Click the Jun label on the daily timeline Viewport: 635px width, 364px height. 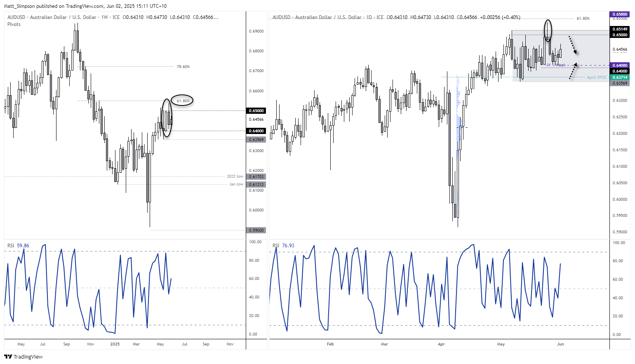tap(561, 344)
